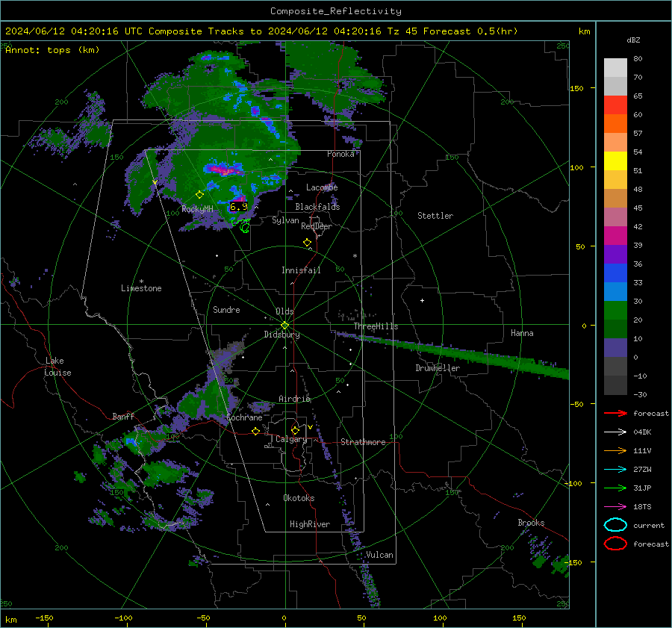
Task: Click the Stettler city label
Action: 435,216
